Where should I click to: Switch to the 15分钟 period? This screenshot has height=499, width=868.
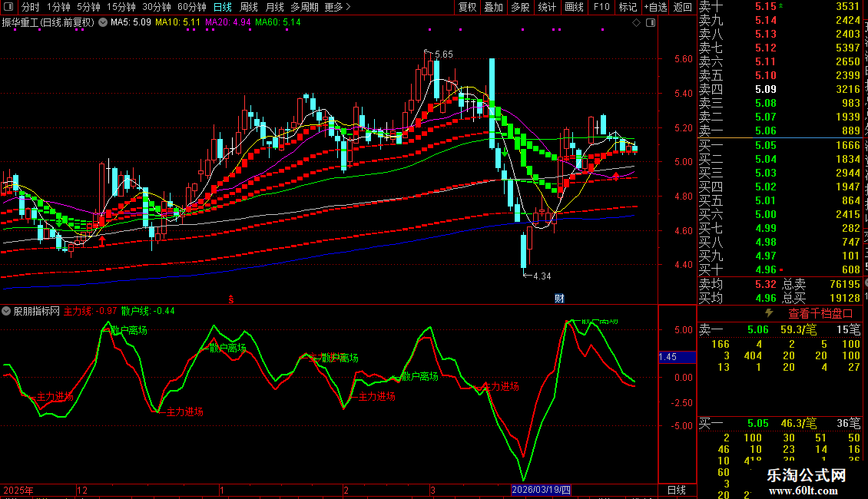121,7
